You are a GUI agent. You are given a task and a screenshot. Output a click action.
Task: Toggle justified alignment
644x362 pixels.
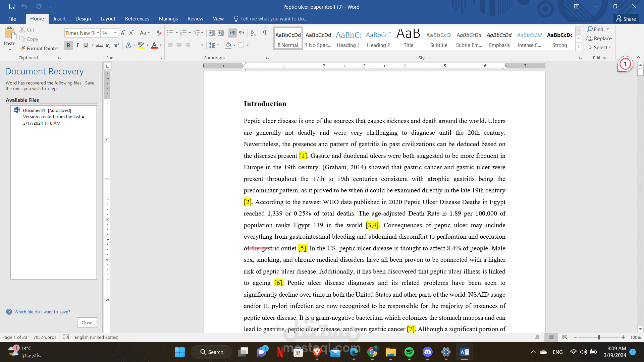197,45
